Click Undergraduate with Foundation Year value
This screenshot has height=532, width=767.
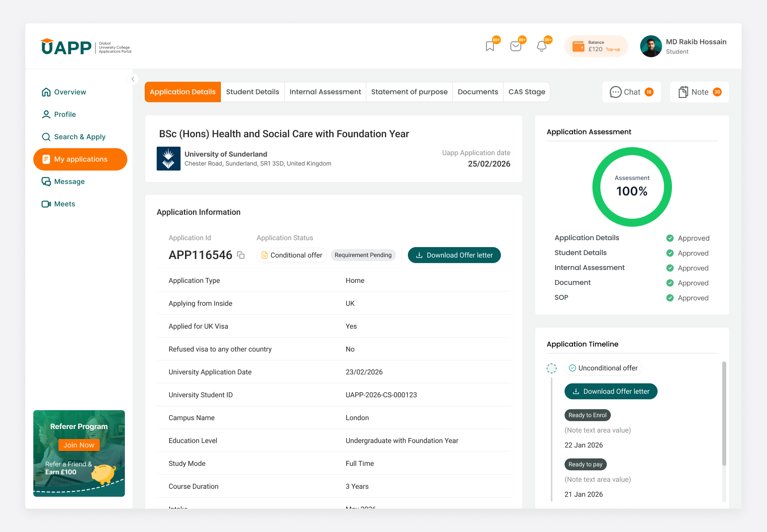[402, 441]
